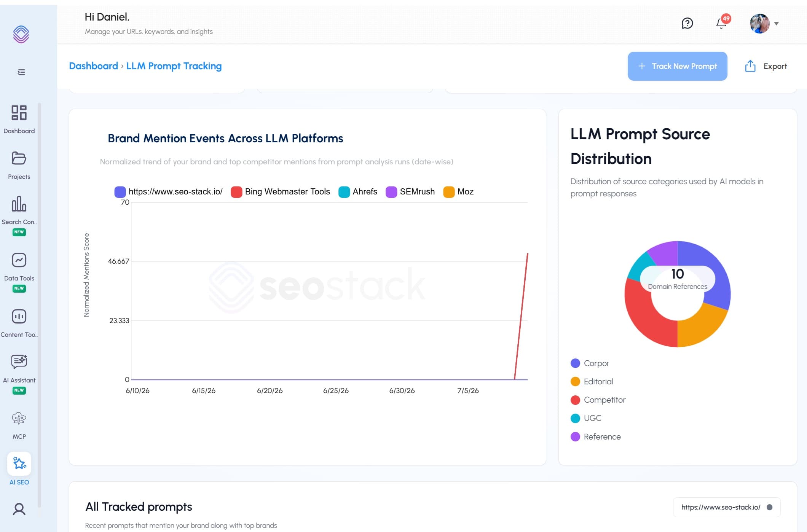The width and height of the screenshot is (807, 532).
Task: Toggle Reference category in donut legend
Action: [x=595, y=436]
